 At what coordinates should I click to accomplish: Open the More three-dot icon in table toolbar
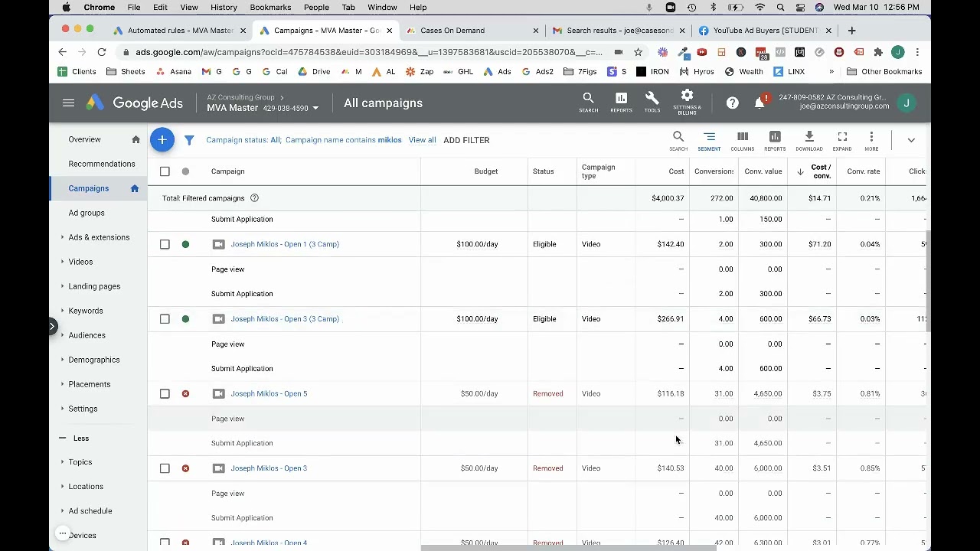871,141
